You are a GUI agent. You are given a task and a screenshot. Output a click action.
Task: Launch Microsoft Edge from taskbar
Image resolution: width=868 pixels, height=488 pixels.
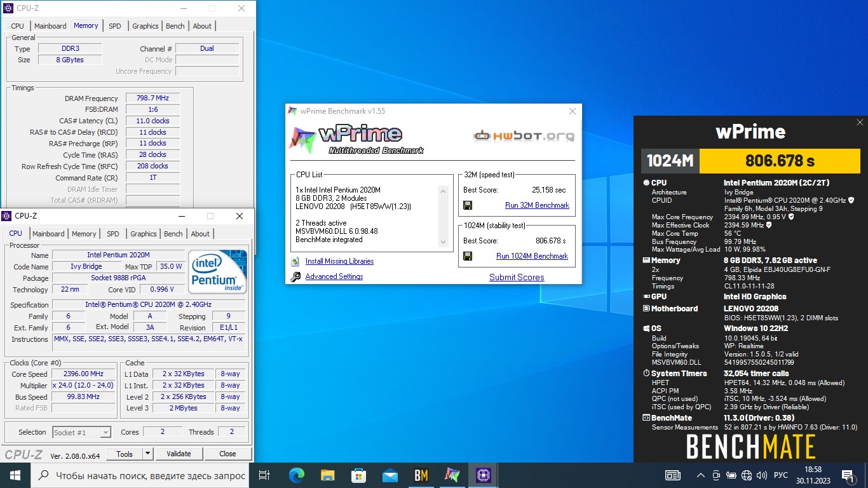(296, 475)
